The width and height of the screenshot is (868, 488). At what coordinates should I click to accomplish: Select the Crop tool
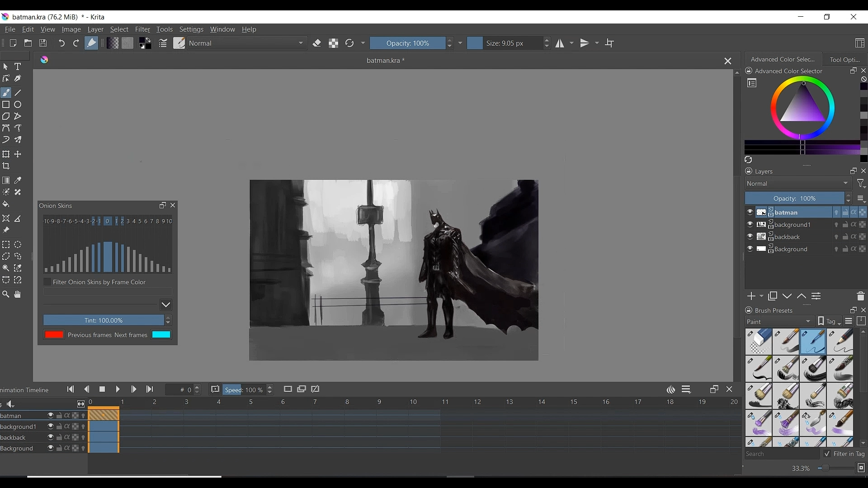[x=6, y=166]
